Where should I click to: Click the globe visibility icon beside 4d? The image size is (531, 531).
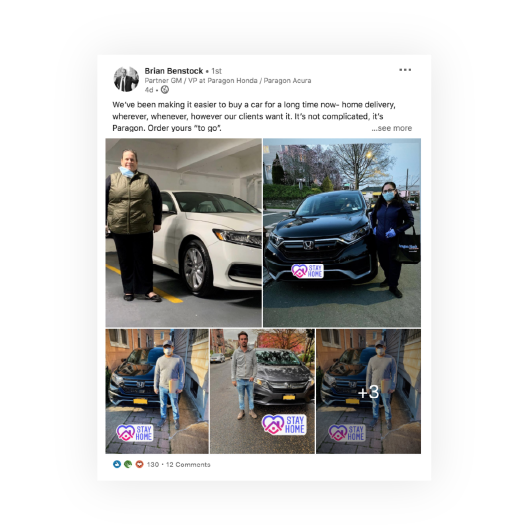coord(165,90)
